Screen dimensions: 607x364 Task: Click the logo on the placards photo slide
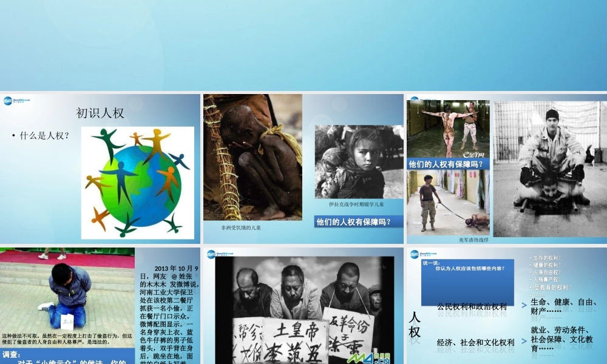220,254
